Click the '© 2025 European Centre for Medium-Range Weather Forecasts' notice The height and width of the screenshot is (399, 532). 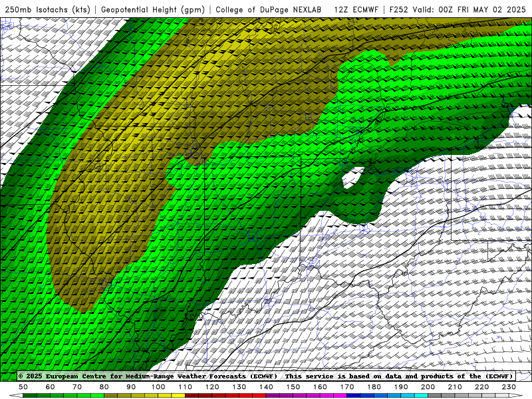(148, 376)
